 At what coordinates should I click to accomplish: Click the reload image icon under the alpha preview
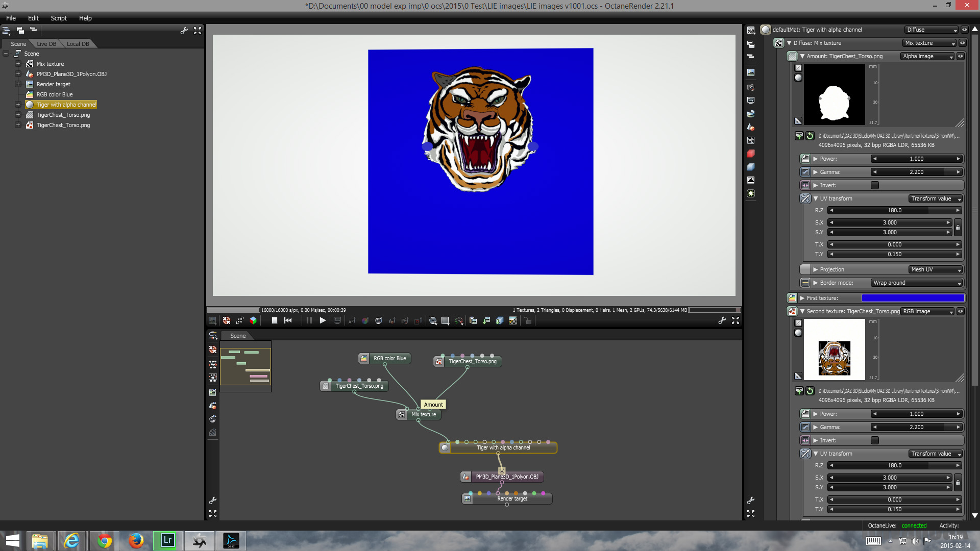click(x=810, y=136)
